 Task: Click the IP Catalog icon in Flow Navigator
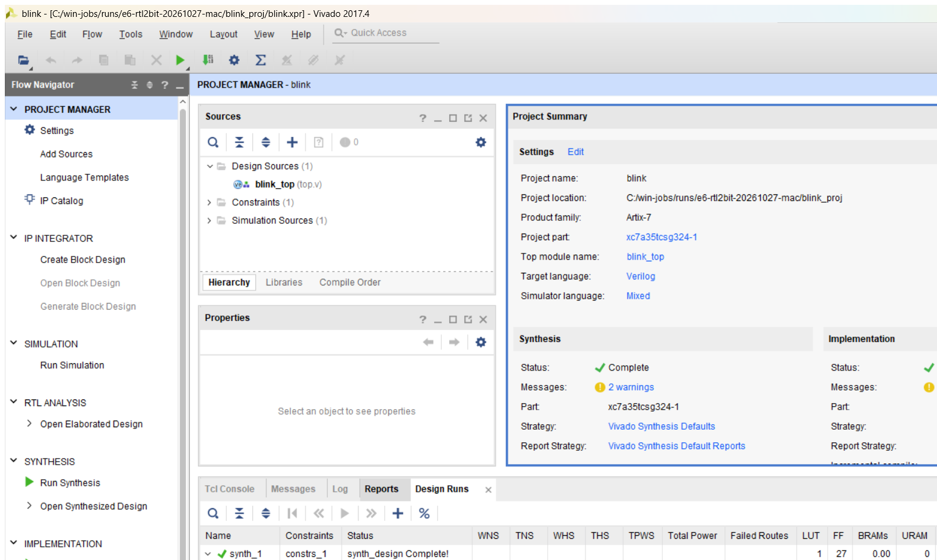pyautogui.click(x=30, y=200)
